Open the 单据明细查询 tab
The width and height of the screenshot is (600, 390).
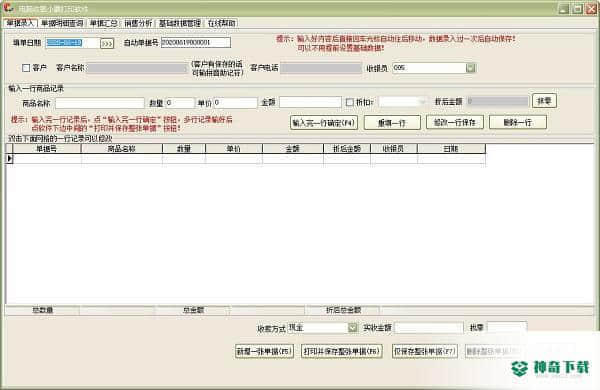tap(62, 23)
